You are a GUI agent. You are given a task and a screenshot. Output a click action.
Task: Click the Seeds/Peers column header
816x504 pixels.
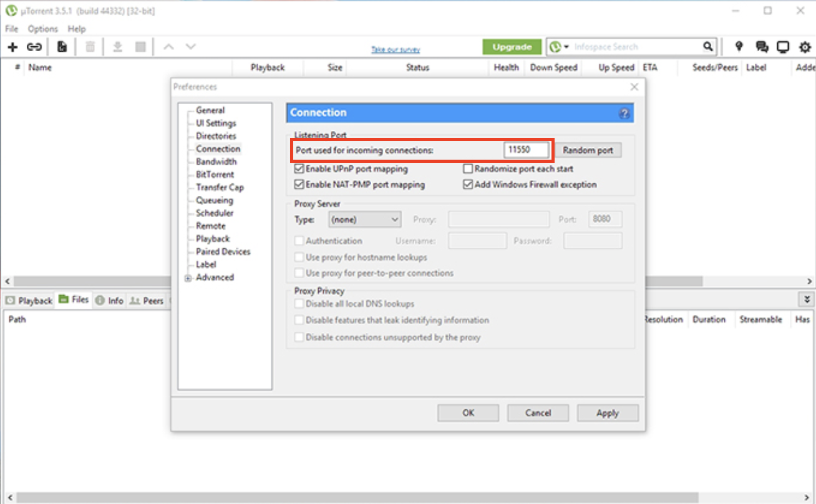[715, 67]
